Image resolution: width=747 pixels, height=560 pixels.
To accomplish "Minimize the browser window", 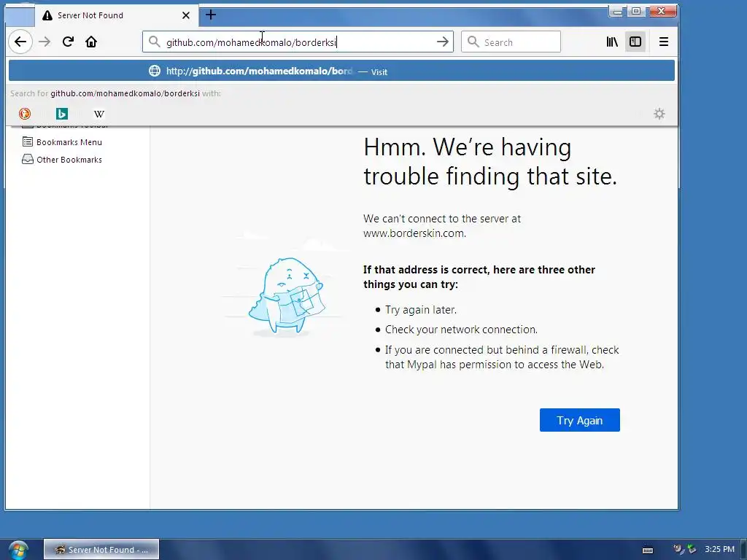I will point(617,12).
